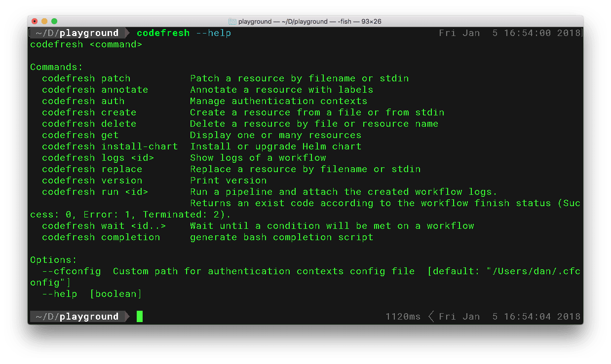Select the "codefresh patch" command text

[x=86, y=78]
